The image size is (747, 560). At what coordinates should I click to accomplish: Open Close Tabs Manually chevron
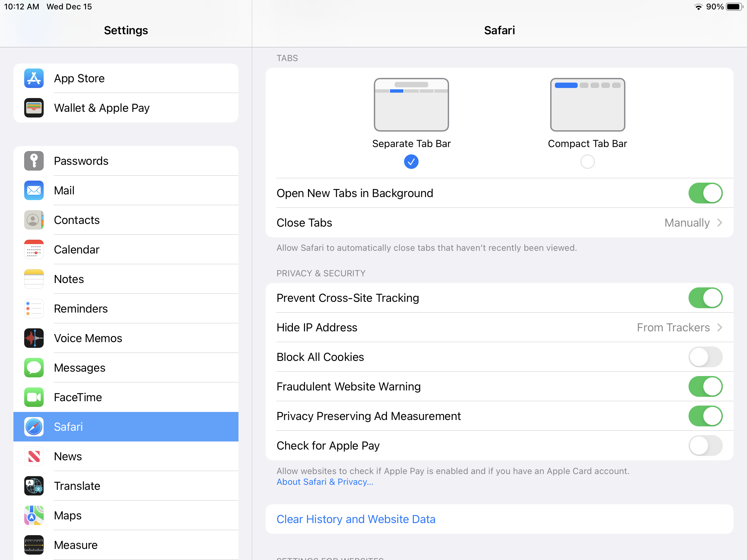point(719,223)
